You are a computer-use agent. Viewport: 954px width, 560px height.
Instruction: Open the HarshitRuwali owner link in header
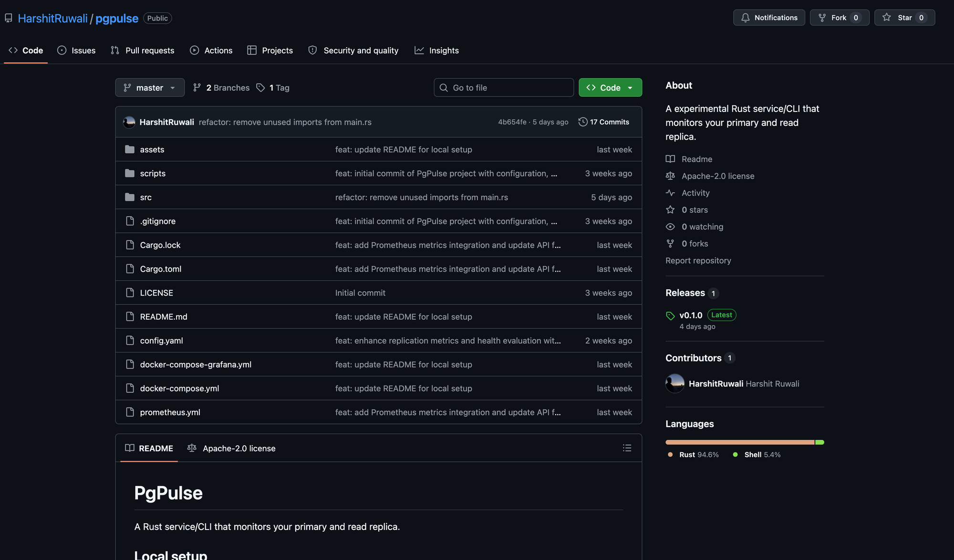[53, 18]
